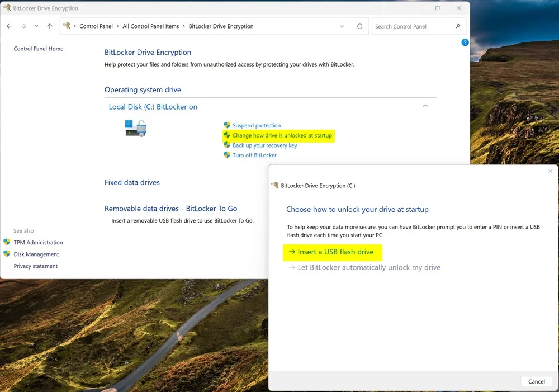Image resolution: width=559 pixels, height=392 pixels.
Task: Expand the address bar history dropdown
Action: coord(342,26)
